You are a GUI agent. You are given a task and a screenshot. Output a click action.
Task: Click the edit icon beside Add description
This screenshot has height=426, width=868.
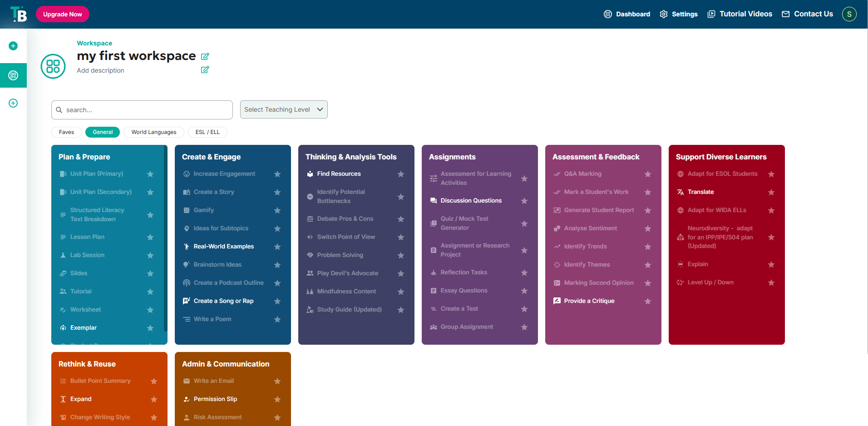point(205,70)
